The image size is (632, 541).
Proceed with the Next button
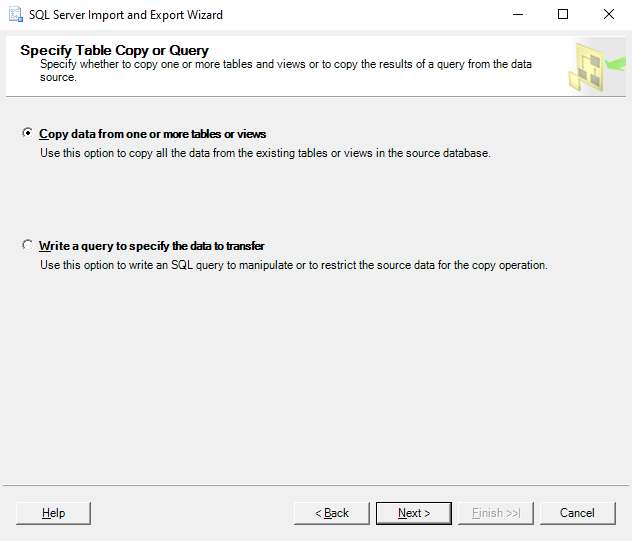click(414, 513)
